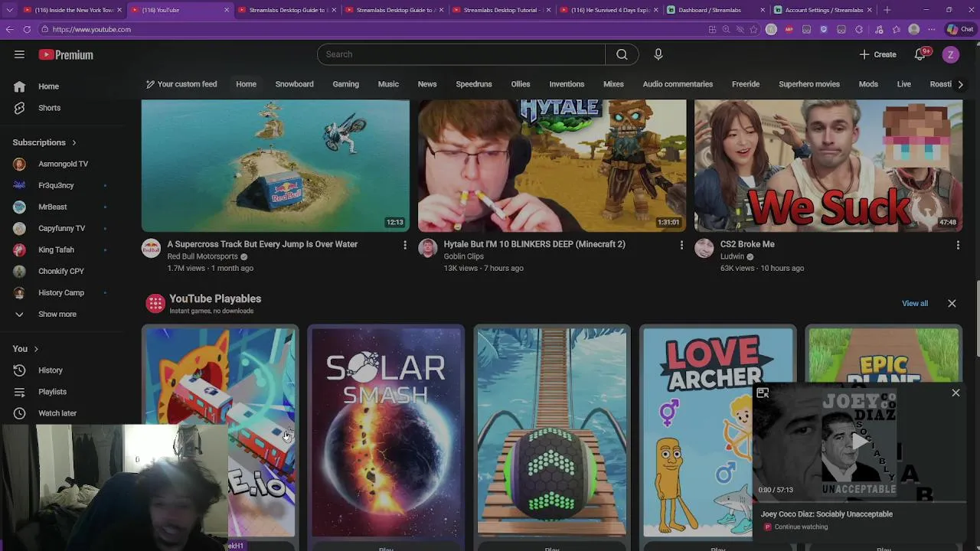Open the AdBlock Plus extension
This screenshot has width=980, height=551.
(789, 29)
